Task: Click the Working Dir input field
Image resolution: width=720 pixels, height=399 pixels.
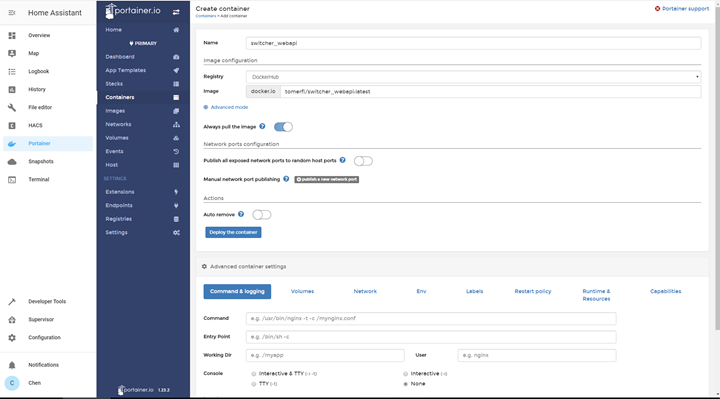Action: (x=325, y=355)
